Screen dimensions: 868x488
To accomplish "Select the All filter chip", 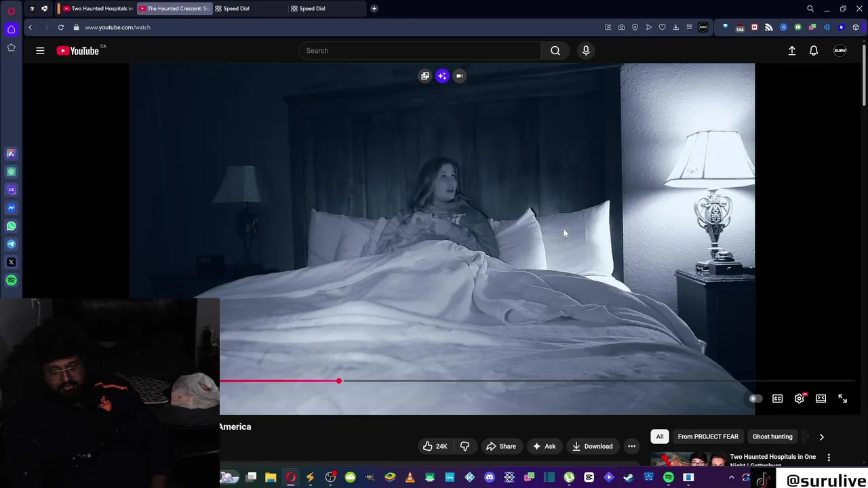I will click(660, 436).
